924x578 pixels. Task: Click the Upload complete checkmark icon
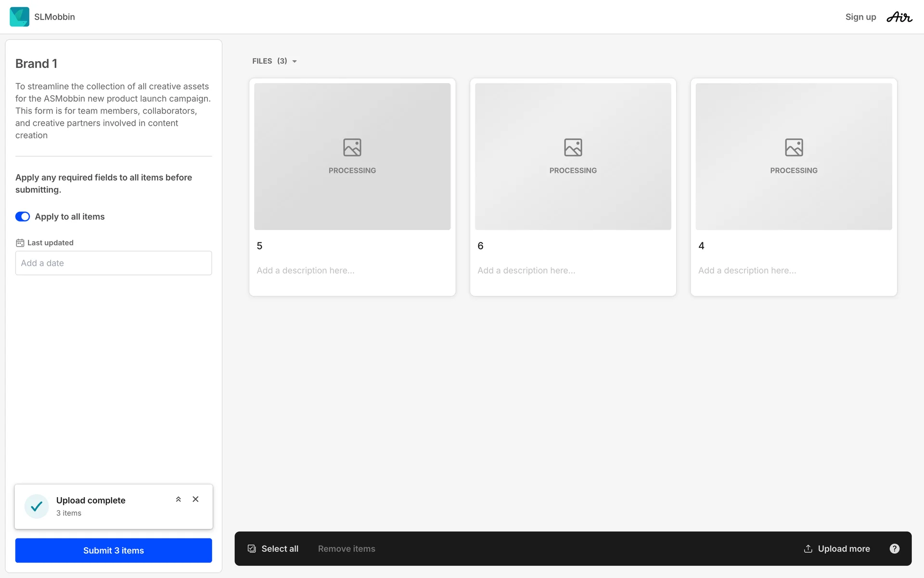click(x=37, y=506)
